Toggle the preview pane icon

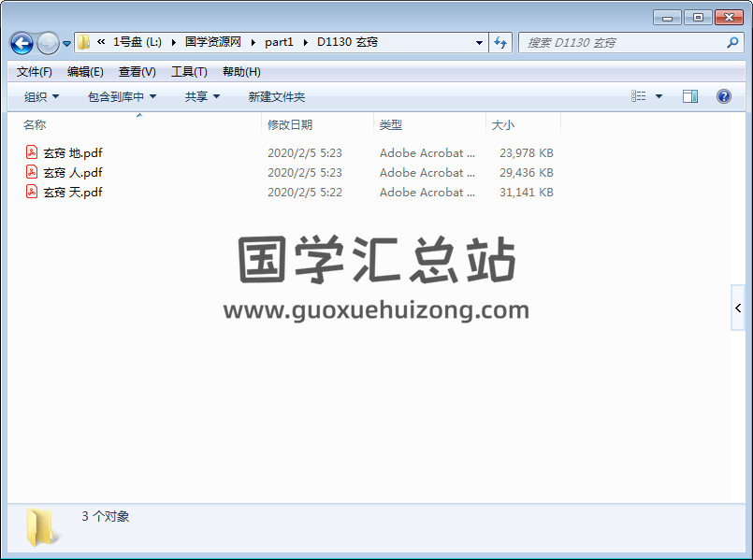[690, 96]
